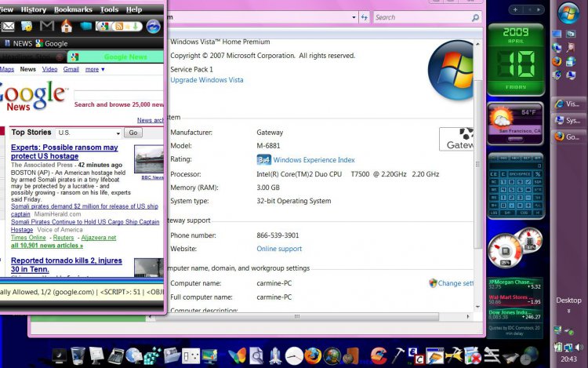Image resolution: width=588 pixels, height=368 pixels.
Task: Open the address bar history dropdown in System window
Action: coord(354,17)
